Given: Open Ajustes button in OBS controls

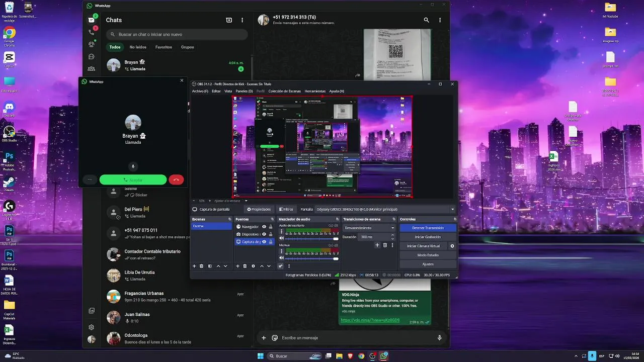Looking at the screenshot, I should pyautogui.click(x=428, y=264).
